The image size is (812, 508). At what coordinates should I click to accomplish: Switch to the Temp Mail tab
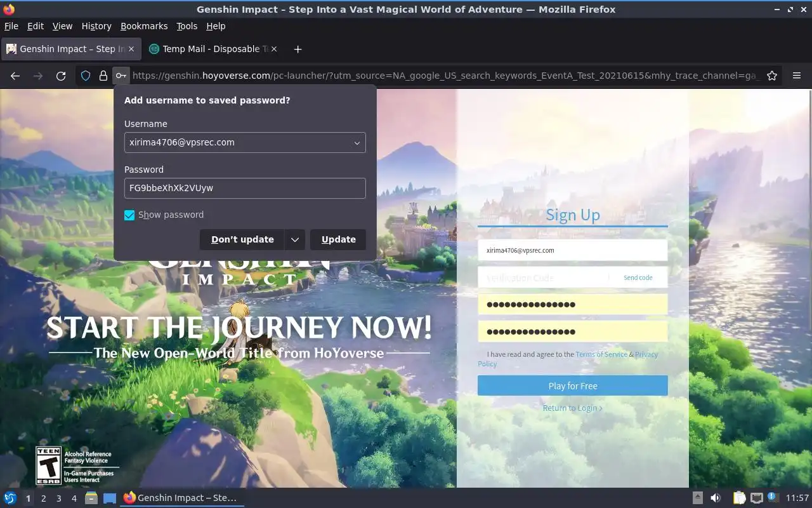(x=213, y=49)
